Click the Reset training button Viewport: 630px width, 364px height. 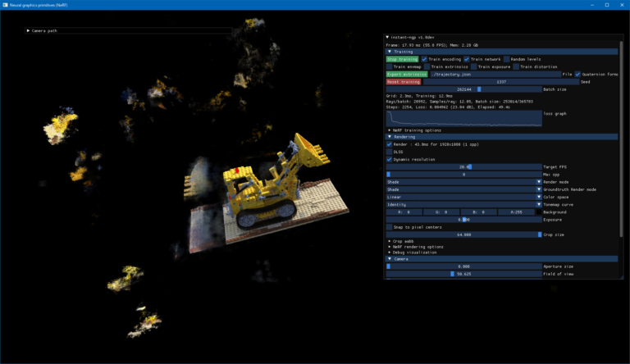coord(404,81)
